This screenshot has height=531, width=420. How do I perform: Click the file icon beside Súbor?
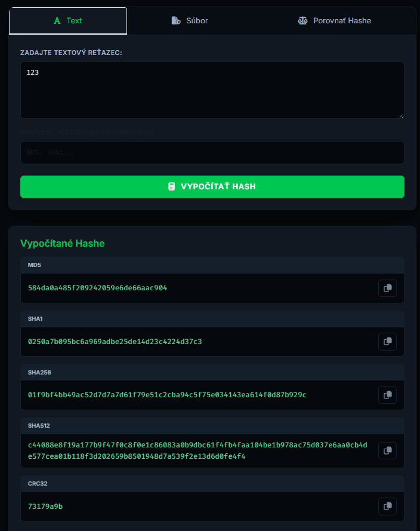176,21
